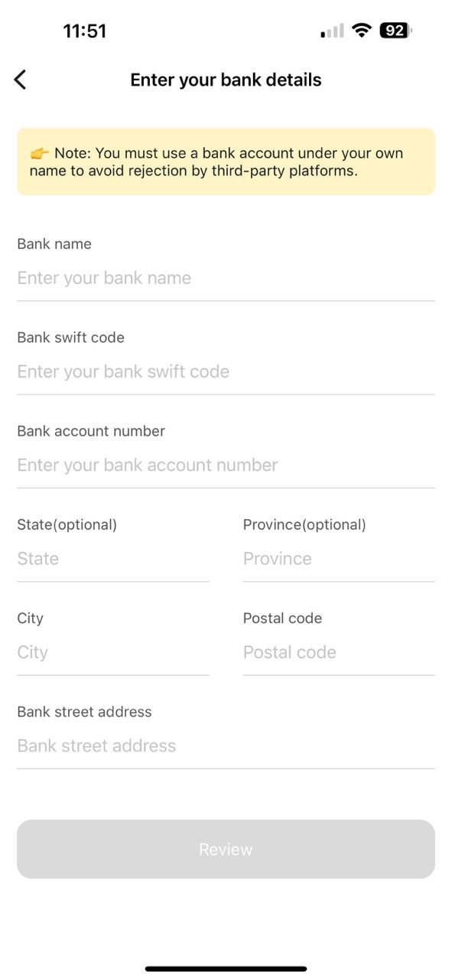Tap the cellular signal bars icon
The width and height of the screenshot is (452, 980).
coord(333,31)
